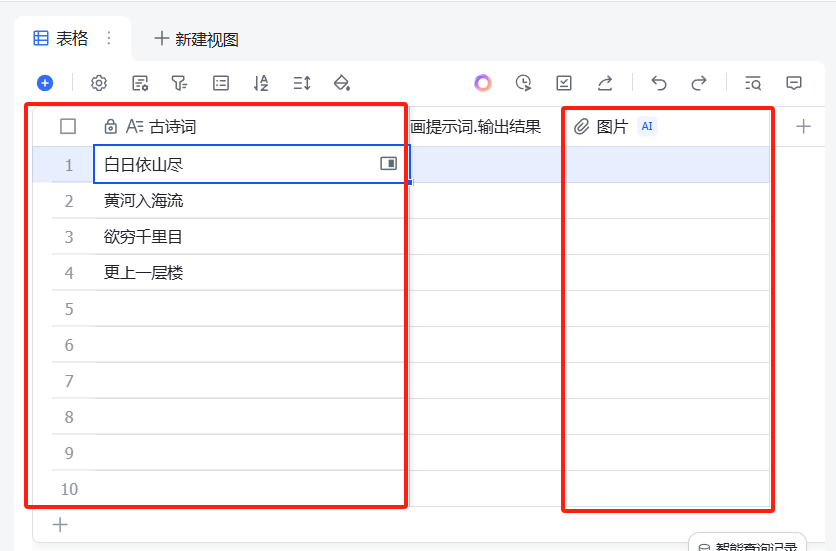Open the form checkmark icon
Screen dimensions: 836x551
pyautogui.click(x=564, y=83)
